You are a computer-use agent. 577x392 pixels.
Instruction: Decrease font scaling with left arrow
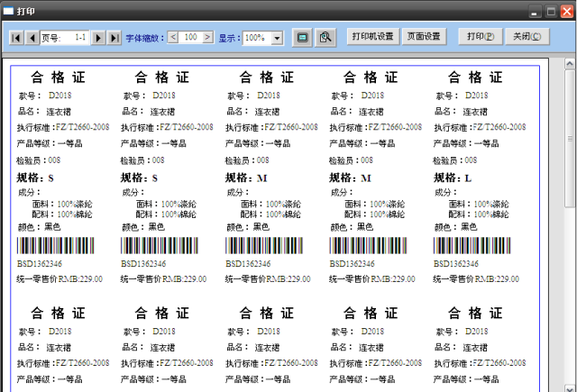click(173, 38)
